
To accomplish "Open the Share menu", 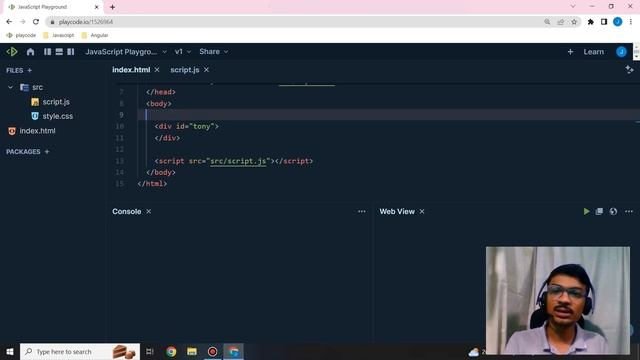I will [x=213, y=52].
